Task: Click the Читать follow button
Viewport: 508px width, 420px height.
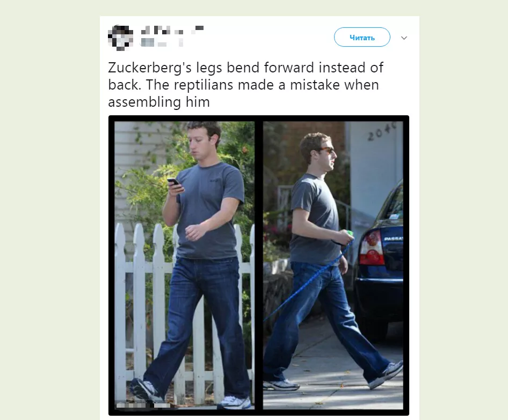Action: [x=362, y=37]
